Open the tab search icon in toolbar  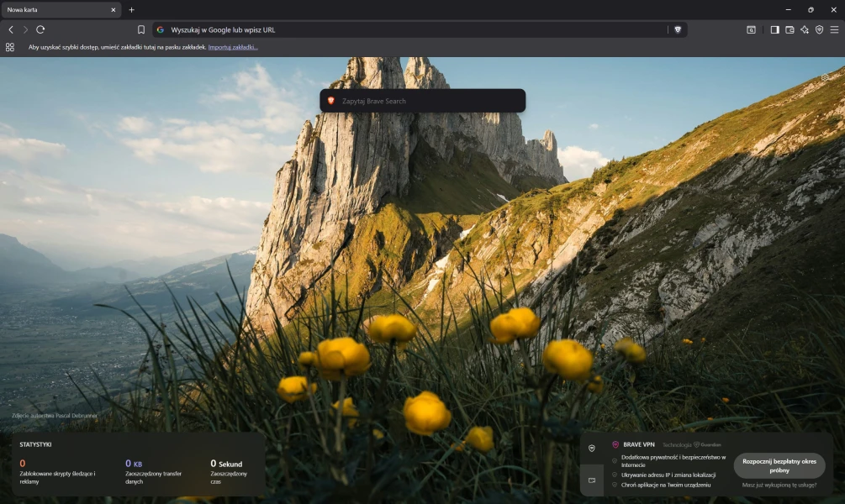coord(751,29)
